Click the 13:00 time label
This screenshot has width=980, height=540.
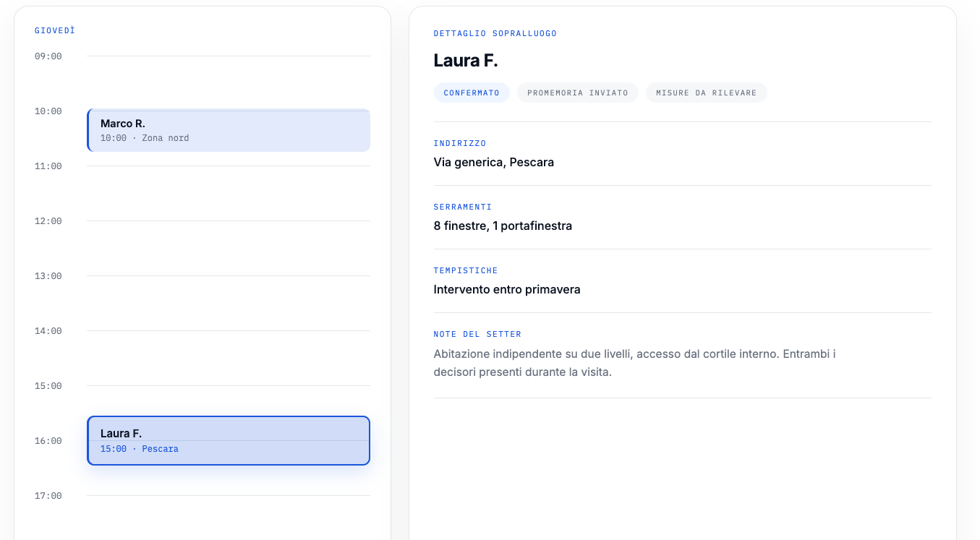click(x=48, y=276)
